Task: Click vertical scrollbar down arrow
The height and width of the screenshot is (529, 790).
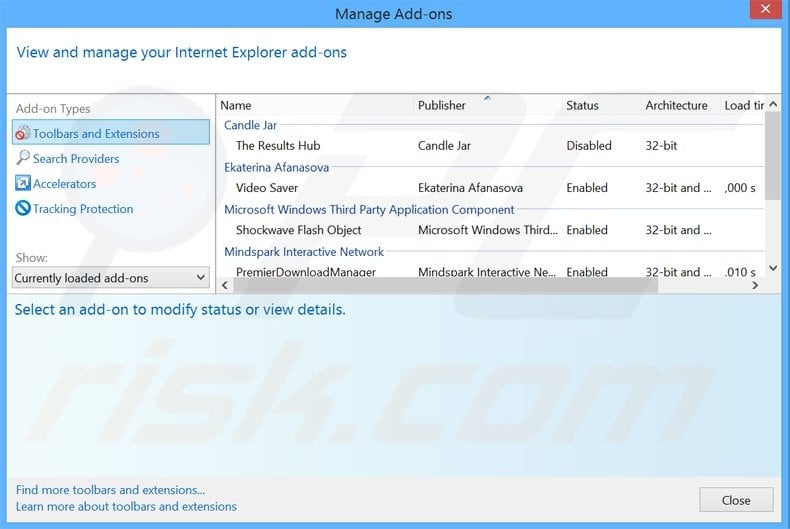Action: point(773,268)
